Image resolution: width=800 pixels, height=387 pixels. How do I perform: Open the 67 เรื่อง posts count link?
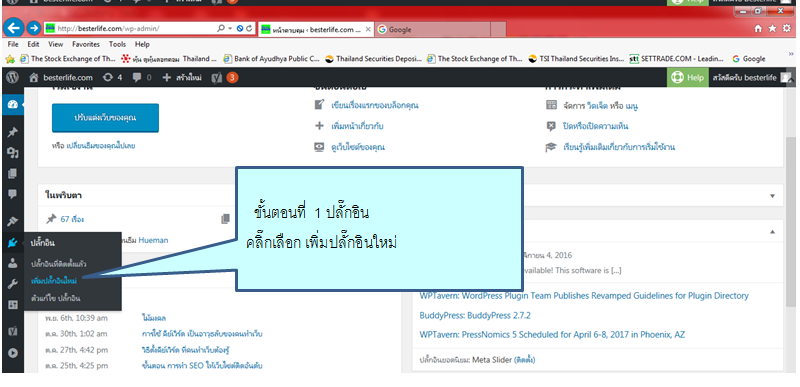(72, 219)
